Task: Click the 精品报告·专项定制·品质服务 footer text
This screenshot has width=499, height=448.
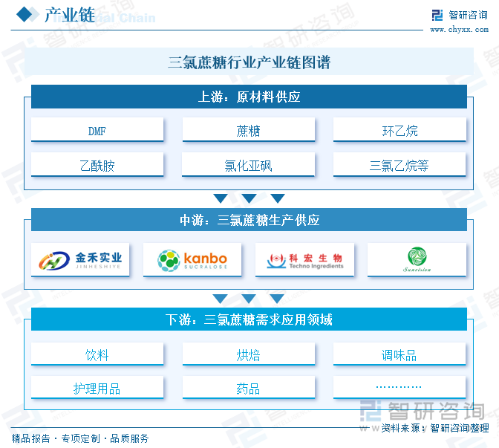Action: (80, 438)
